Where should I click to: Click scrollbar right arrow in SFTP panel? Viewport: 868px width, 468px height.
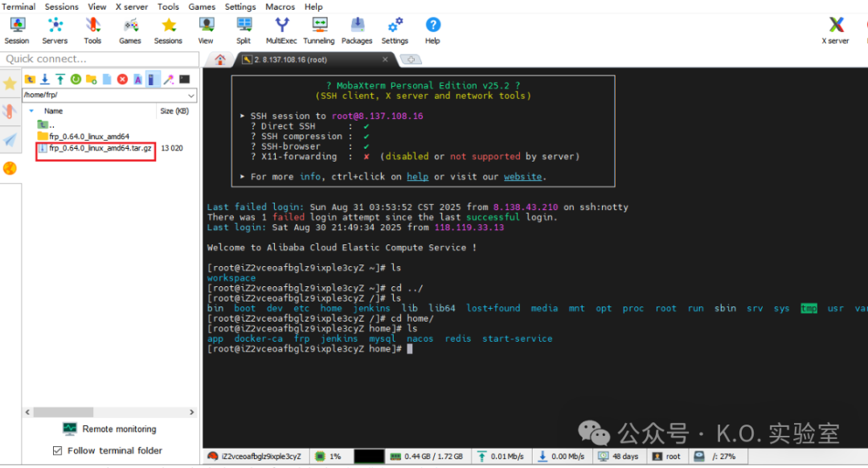(x=191, y=412)
